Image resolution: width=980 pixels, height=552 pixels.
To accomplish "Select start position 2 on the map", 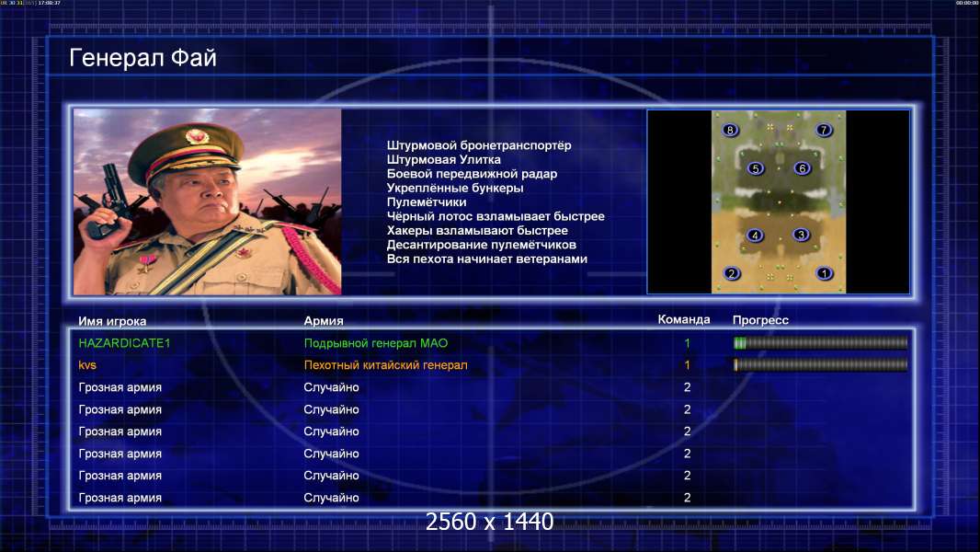I will click(731, 273).
